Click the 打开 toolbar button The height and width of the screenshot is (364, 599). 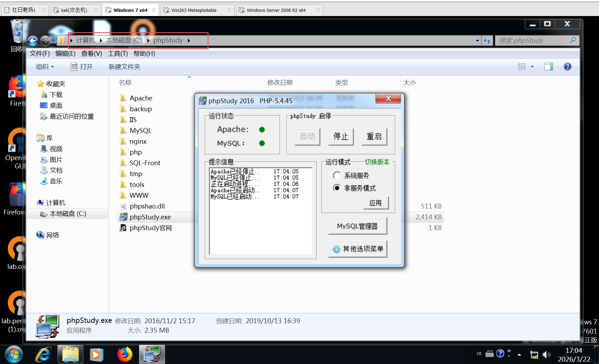click(82, 67)
